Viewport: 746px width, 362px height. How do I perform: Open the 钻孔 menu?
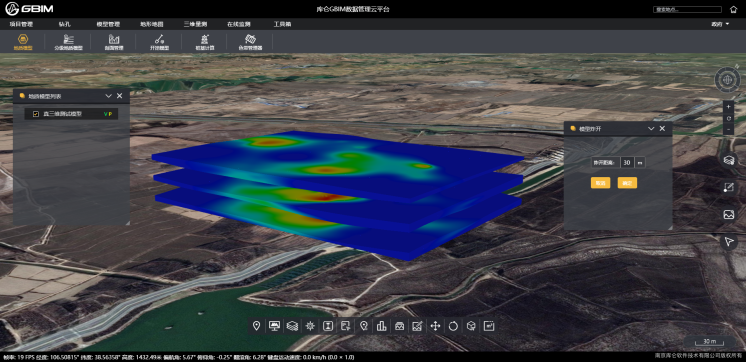click(64, 24)
